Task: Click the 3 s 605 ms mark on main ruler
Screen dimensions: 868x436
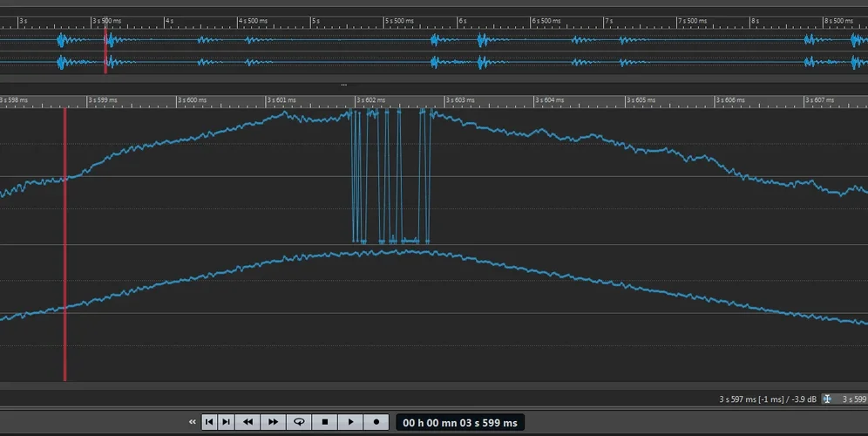Action: coord(641,100)
